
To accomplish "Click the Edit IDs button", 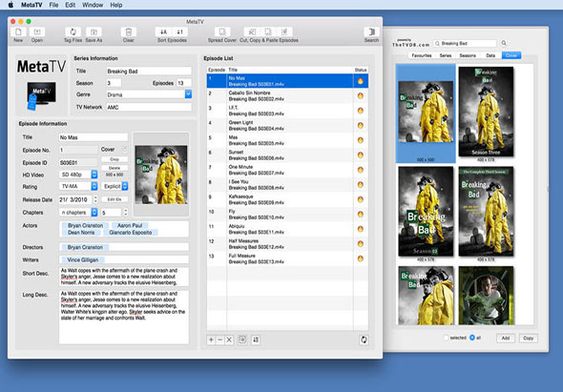I will point(115,199).
